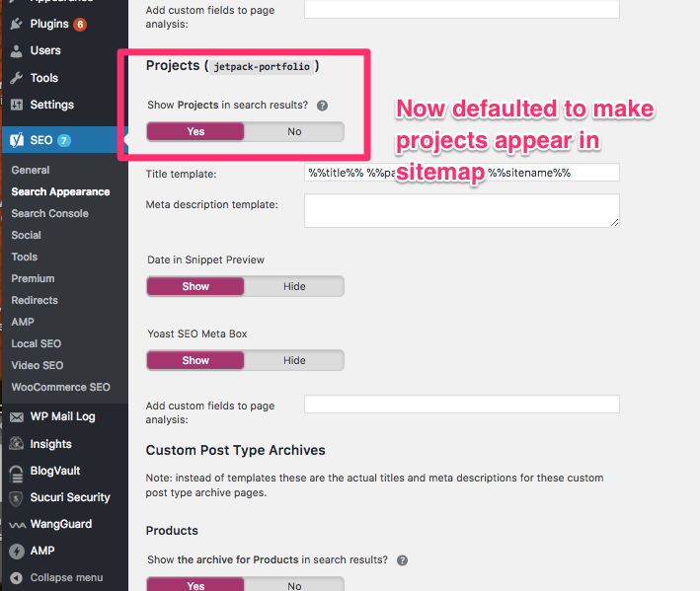This screenshot has width=700, height=591.
Task: Click the Tools wrench icon in sidebar
Action: point(17,78)
